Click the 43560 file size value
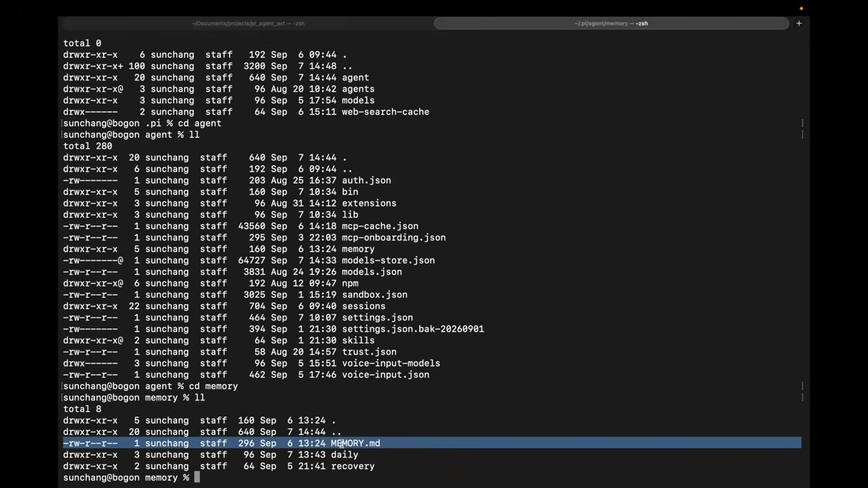 tap(252, 226)
